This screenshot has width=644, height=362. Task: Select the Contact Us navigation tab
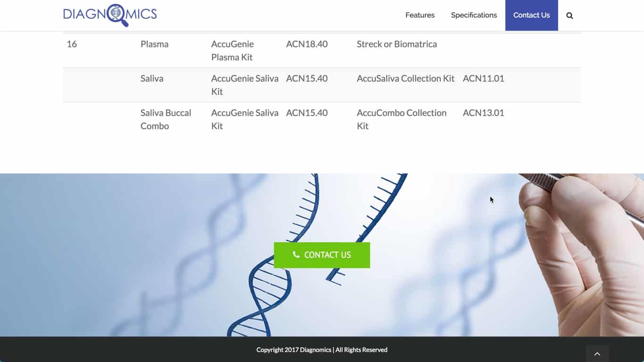pyautogui.click(x=532, y=15)
